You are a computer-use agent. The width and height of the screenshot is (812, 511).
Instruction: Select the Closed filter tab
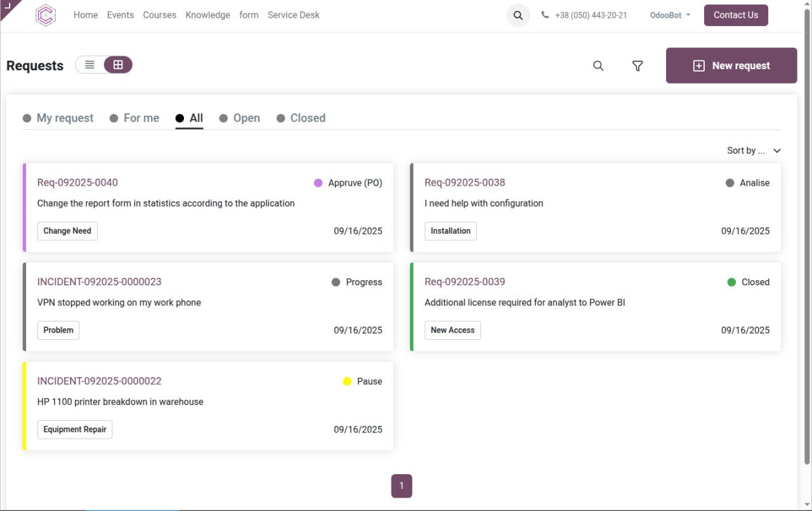[x=307, y=118]
